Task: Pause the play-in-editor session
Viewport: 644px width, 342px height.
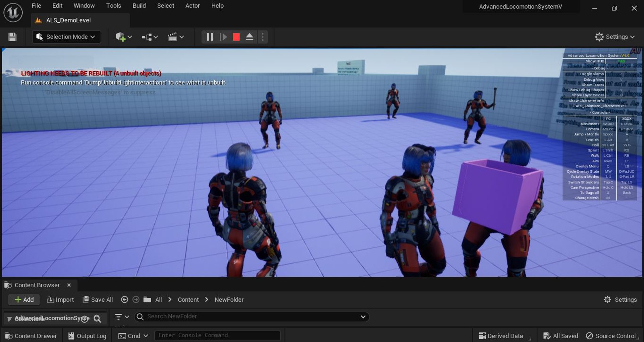Action: (210, 37)
